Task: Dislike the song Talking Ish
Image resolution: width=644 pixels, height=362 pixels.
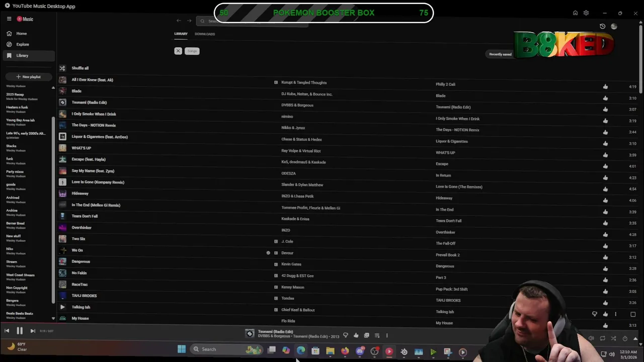Action: 595,314
